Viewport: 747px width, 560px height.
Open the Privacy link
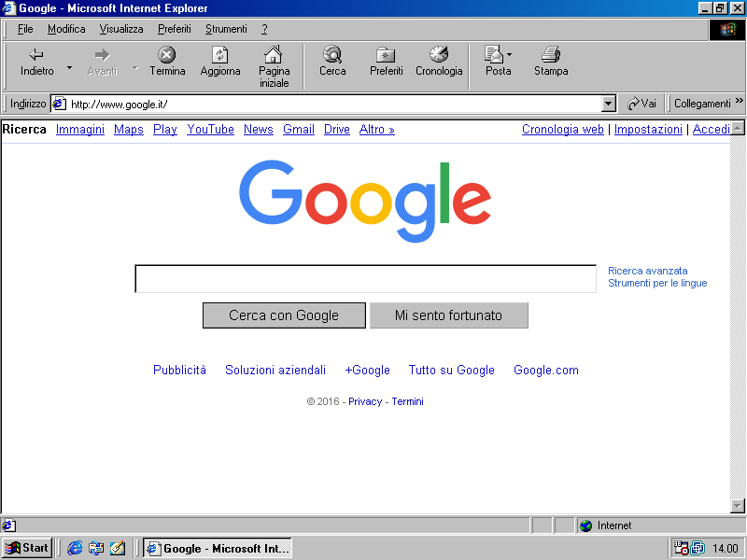click(x=365, y=401)
